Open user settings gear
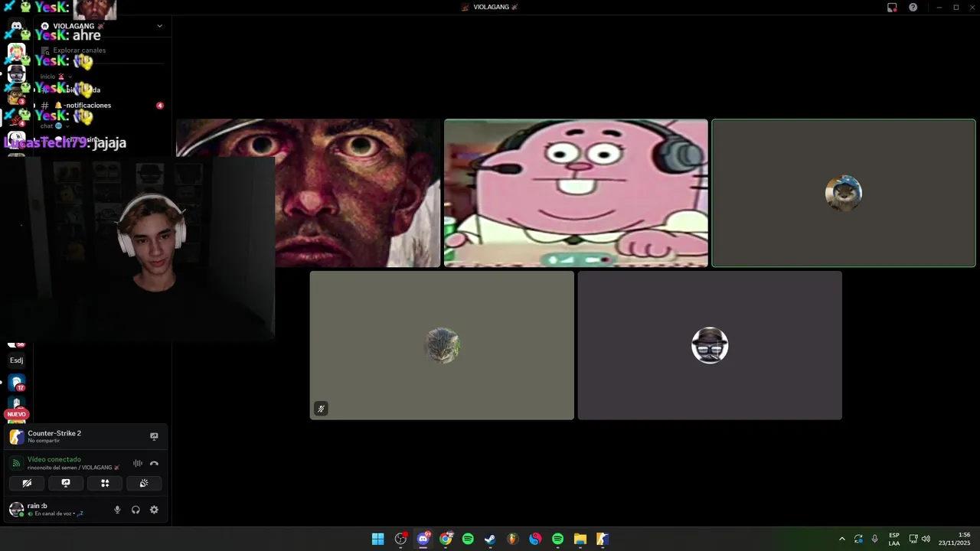This screenshot has width=980, height=551. [154, 510]
